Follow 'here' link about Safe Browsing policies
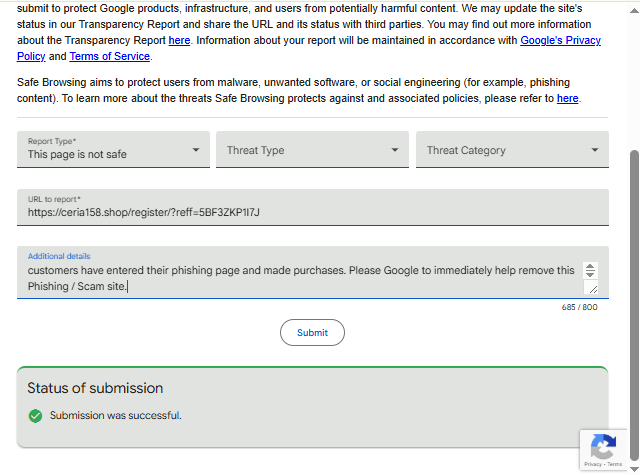 pyautogui.click(x=568, y=99)
